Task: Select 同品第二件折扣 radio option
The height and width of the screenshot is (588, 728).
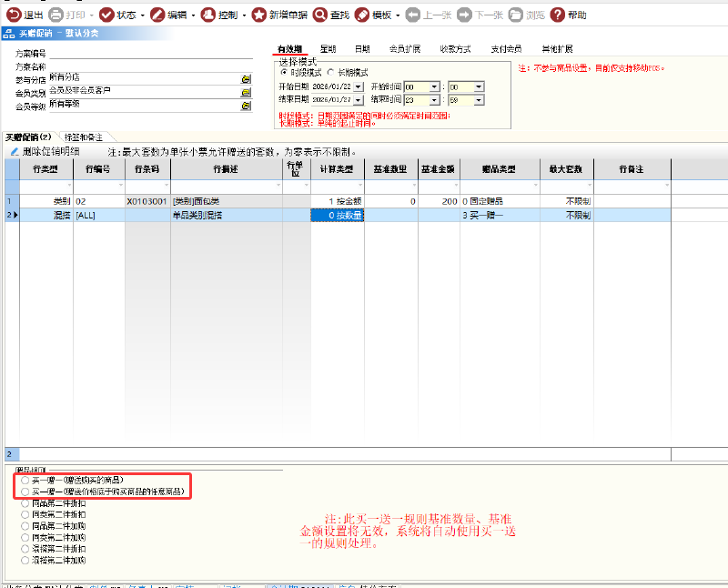Action: point(25,503)
